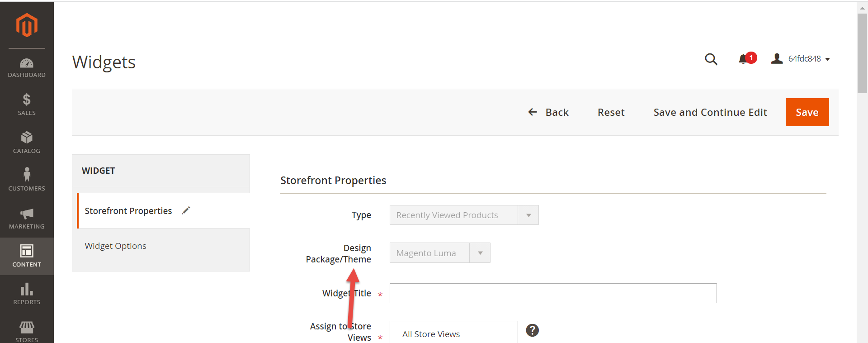868x343 pixels.
Task: Click the search magnifier icon
Action: (711, 59)
